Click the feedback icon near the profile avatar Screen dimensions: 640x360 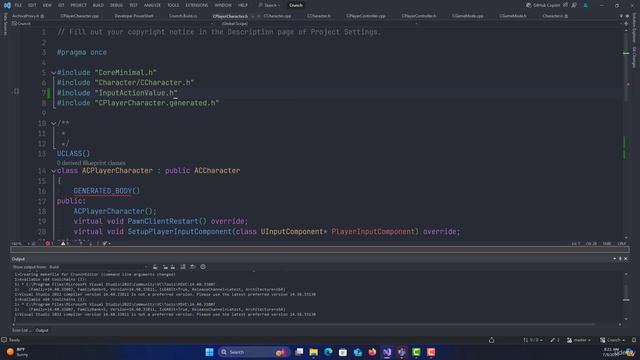pos(574,5)
